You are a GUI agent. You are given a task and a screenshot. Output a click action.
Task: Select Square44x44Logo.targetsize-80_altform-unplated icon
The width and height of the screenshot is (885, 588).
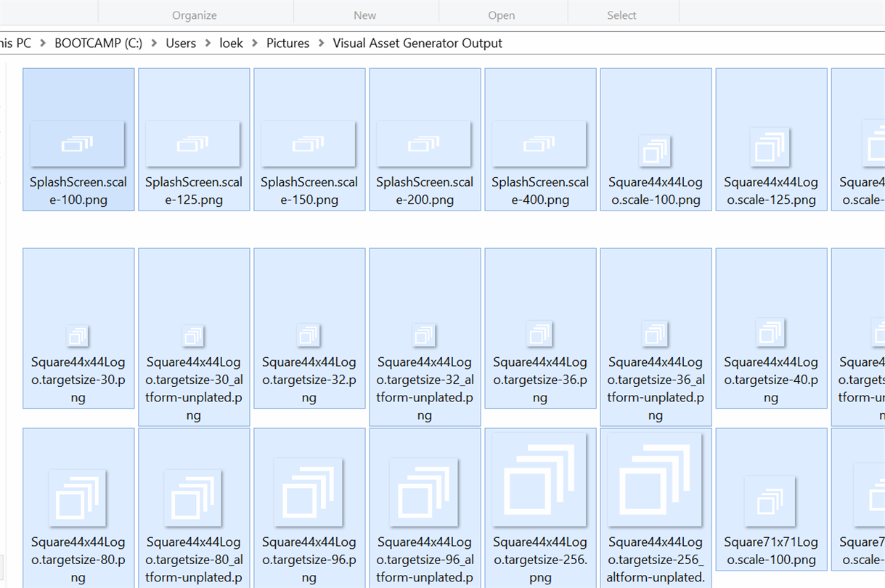(x=193, y=498)
